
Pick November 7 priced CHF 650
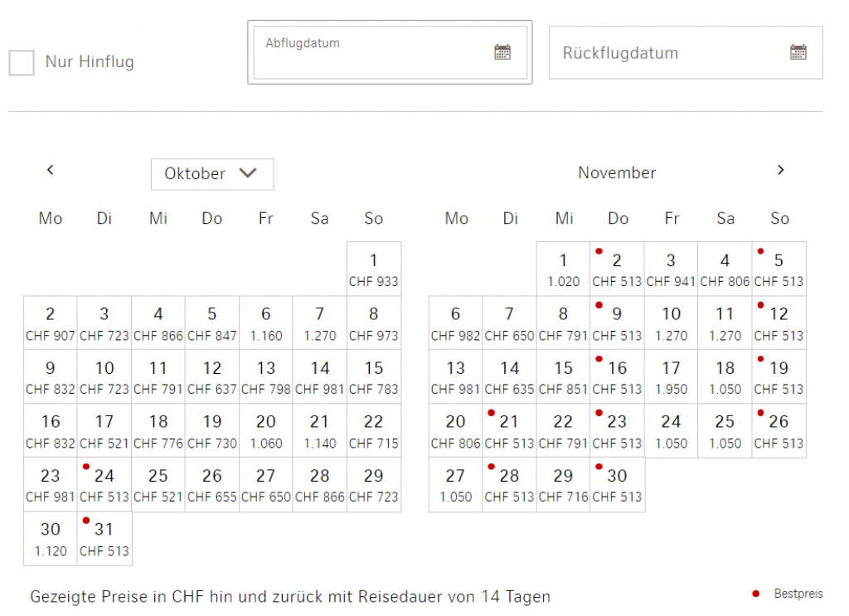tap(509, 323)
